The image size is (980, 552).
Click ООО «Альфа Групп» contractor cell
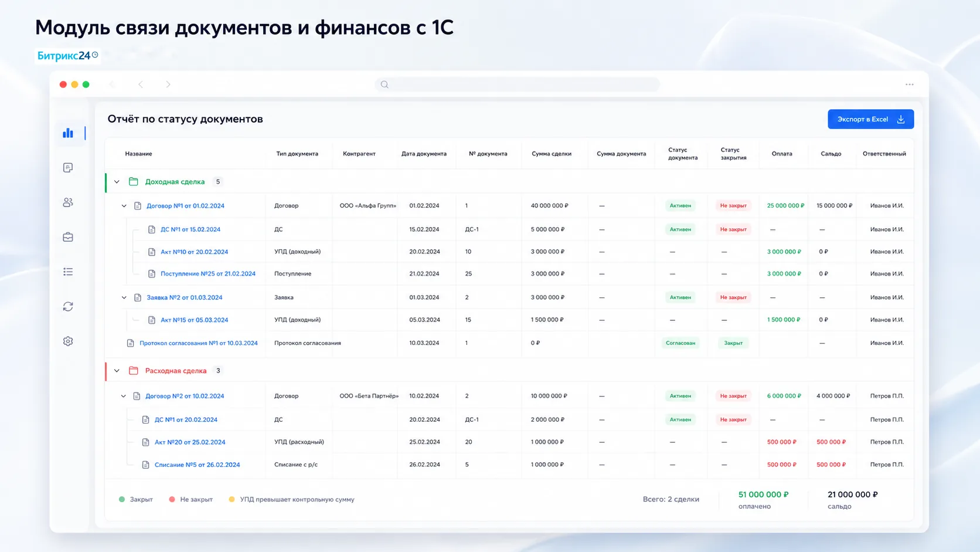(368, 206)
